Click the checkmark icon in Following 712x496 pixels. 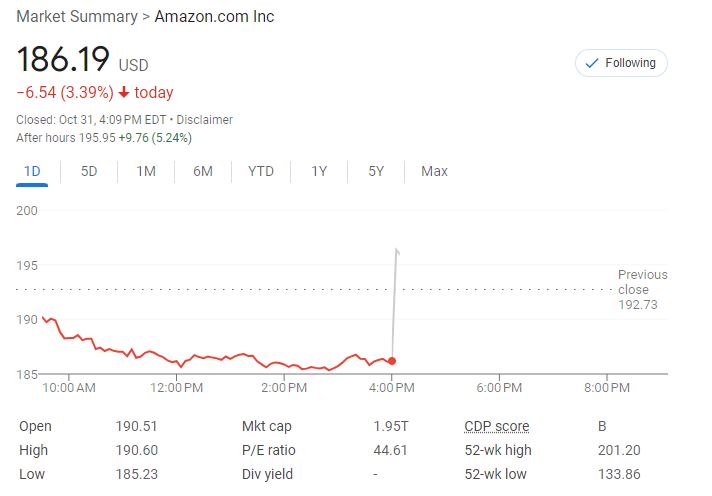point(593,63)
